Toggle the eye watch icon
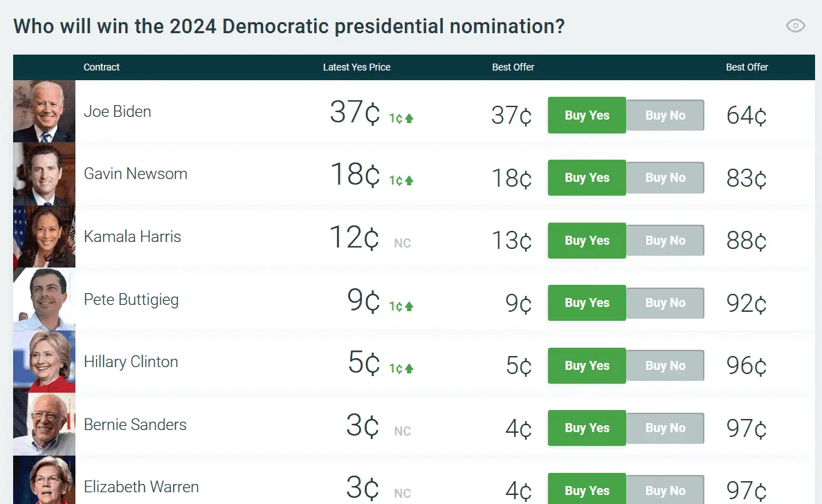Screen dimensions: 822x504 [x=796, y=26]
